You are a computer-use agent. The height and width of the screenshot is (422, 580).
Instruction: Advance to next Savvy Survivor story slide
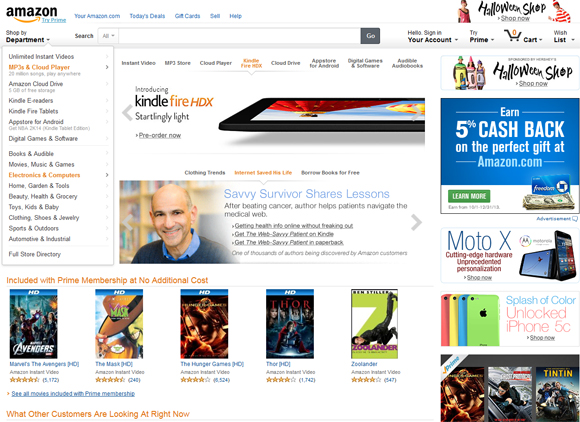416,222
